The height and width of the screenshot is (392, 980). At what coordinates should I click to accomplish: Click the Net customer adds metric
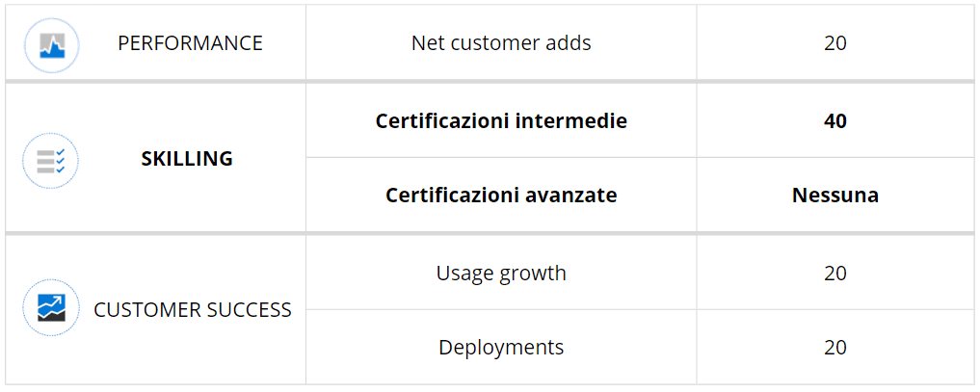coord(501,43)
